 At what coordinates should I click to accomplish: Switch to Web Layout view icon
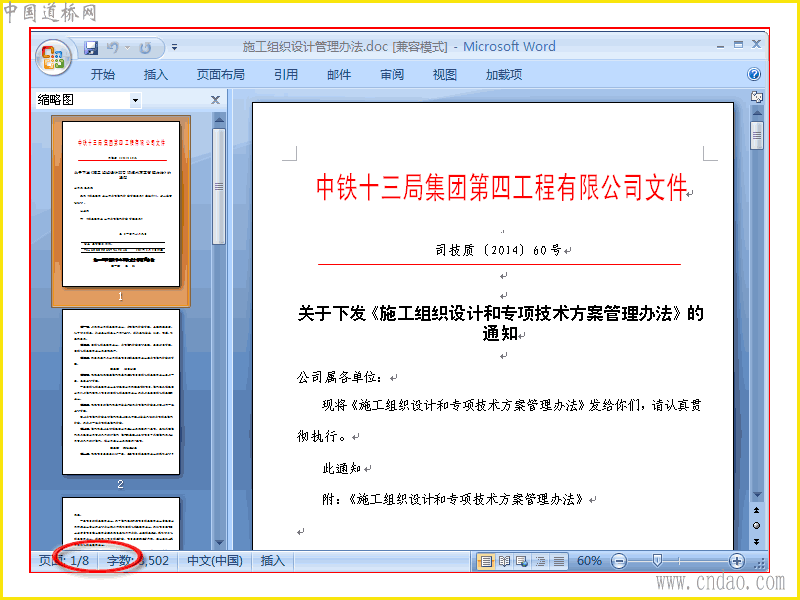522,561
